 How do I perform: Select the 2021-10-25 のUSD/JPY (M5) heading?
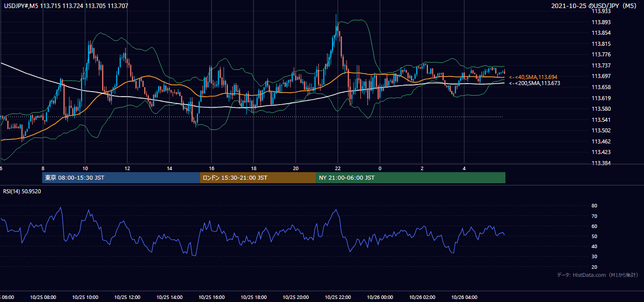(x=595, y=6)
